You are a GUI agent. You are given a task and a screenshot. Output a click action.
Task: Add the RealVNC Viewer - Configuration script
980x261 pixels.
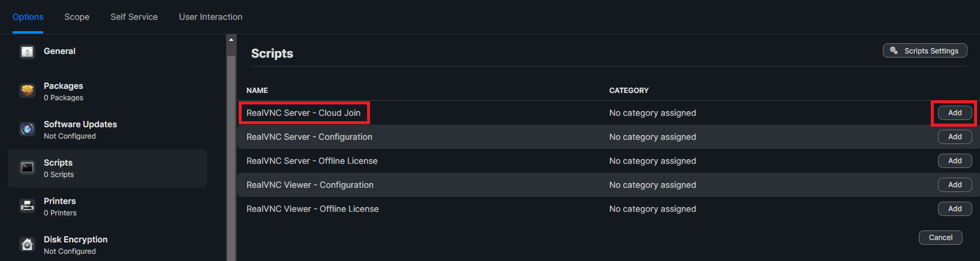click(955, 185)
